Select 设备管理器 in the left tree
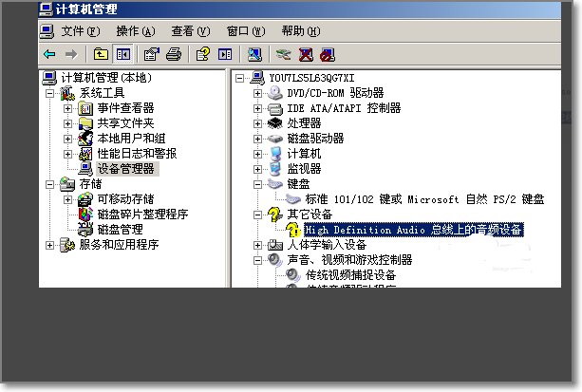This screenshot has height=392, width=582. click(x=126, y=169)
